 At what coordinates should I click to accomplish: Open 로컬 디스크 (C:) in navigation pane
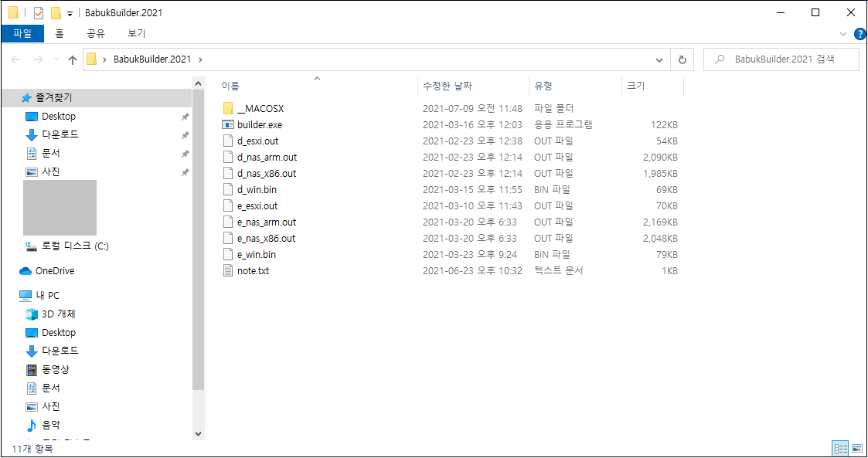(75, 246)
